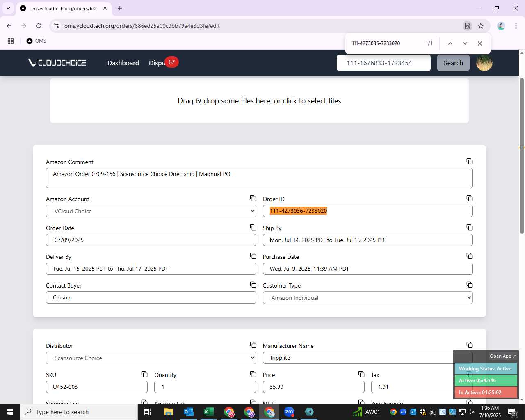Image resolution: width=525 pixels, height=420 pixels.
Task: Reload the current page
Action: (x=39, y=26)
